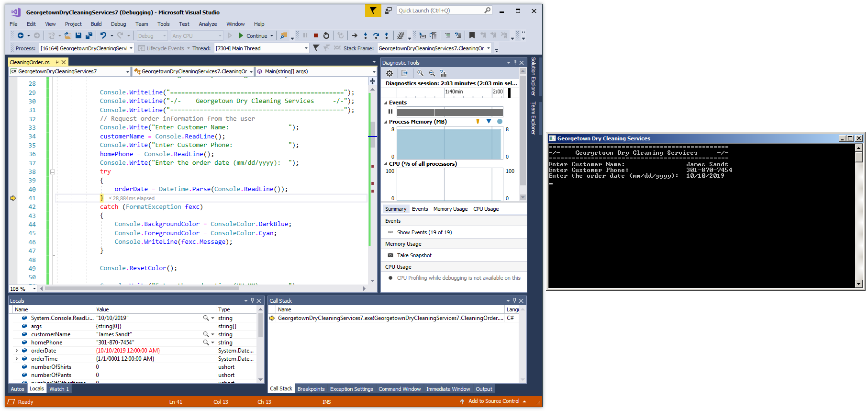Toggle the blue circle Private Bytes legend
Screen dimensions: 868x411
coord(500,122)
